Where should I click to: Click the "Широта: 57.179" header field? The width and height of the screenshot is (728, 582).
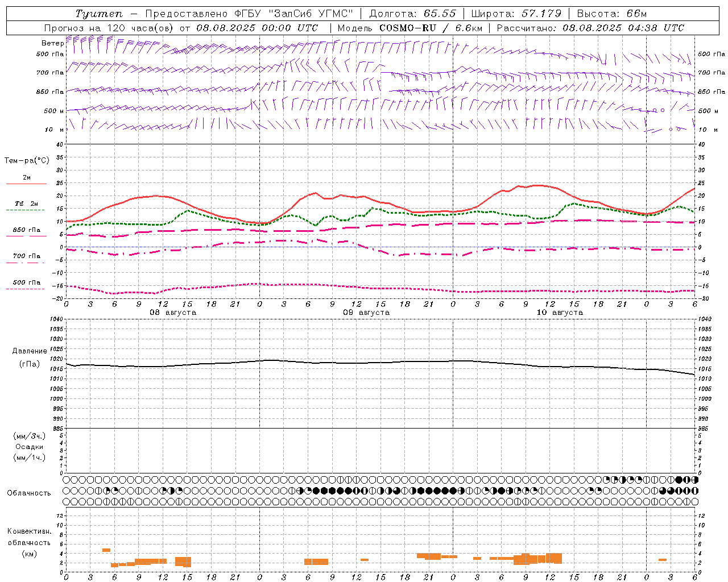click(516, 14)
